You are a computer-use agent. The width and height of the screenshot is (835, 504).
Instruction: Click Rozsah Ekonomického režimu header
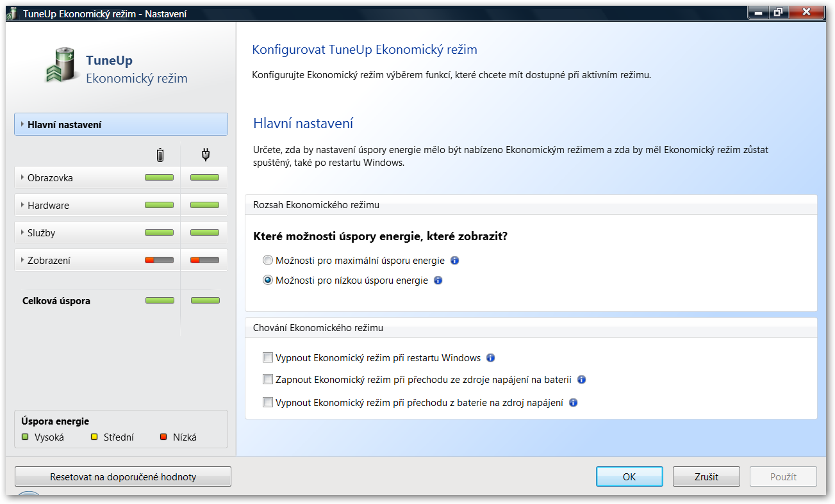[316, 205]
